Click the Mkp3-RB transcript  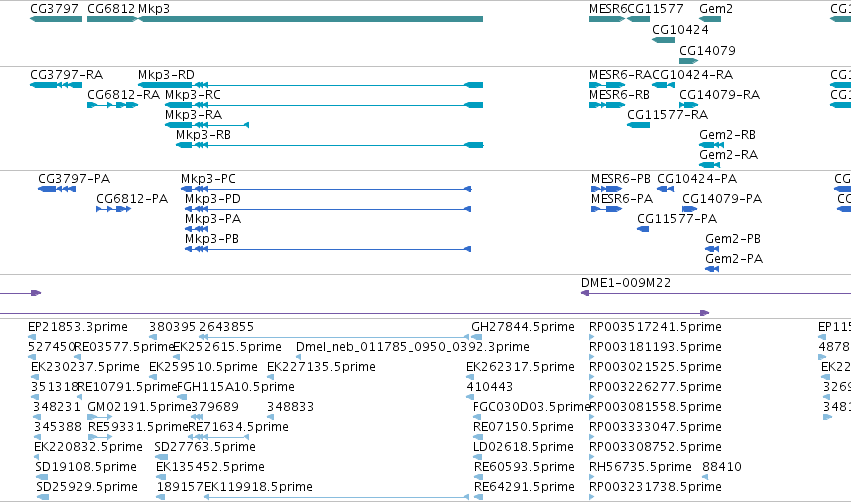click(x=329, y=145)
